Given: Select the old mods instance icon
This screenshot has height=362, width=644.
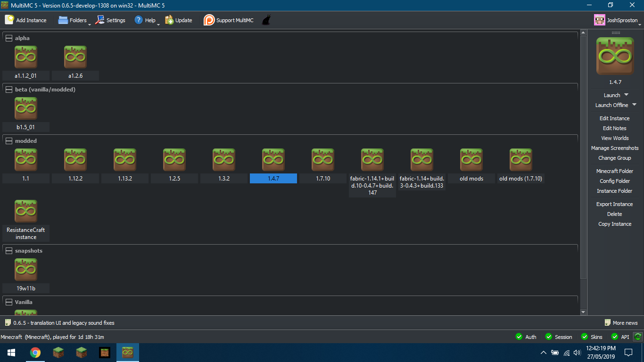Looking at the screenshot, I should click(x=471, y=160).
